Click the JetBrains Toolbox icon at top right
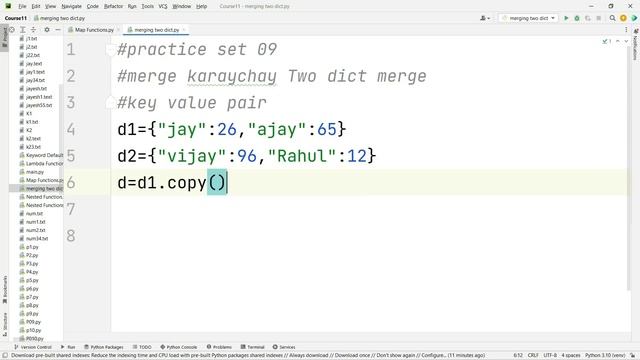This screenshot has height=360, width=640. (x=634, y=18)
